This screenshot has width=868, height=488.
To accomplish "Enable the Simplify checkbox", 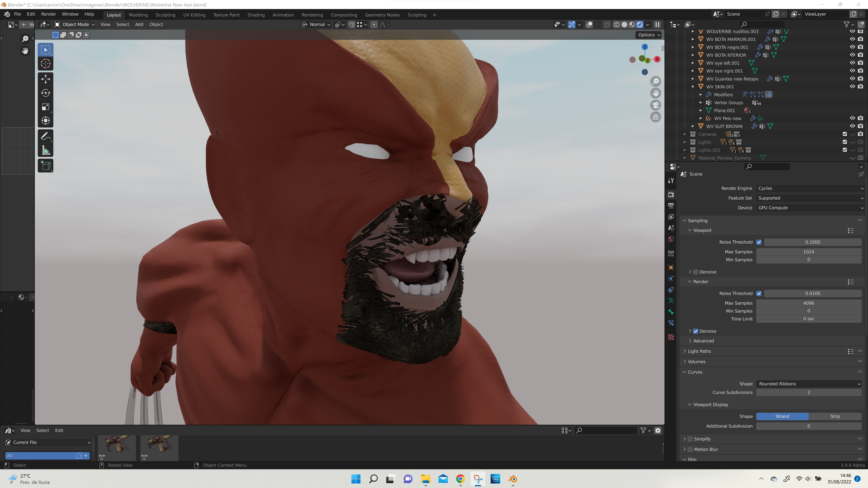I will click(690, 439).
